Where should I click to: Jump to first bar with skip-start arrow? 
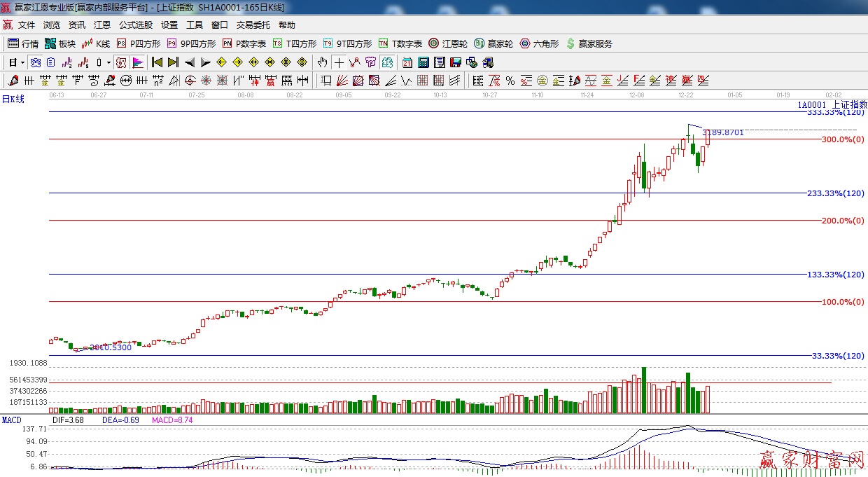tap(157, 62)
